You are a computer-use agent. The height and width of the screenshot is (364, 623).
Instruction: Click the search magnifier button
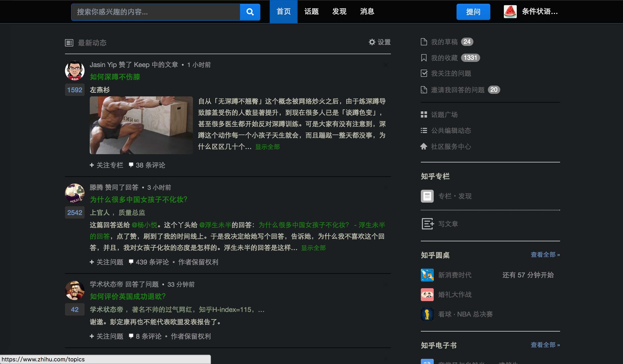pyautogui.click(x=250, y=12)
